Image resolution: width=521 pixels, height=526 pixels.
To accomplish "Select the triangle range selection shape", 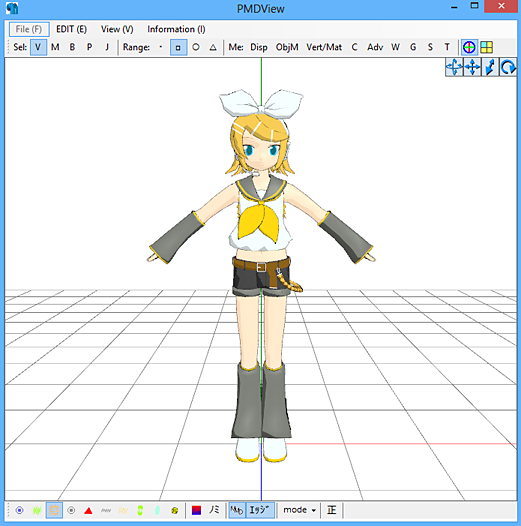I will pos(213,47).
